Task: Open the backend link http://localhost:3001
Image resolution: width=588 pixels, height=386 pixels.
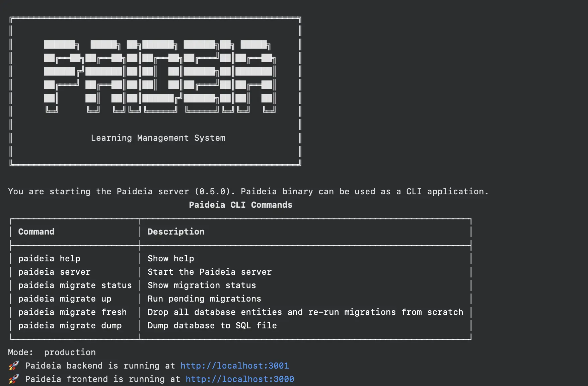Action: pos(234,366)
